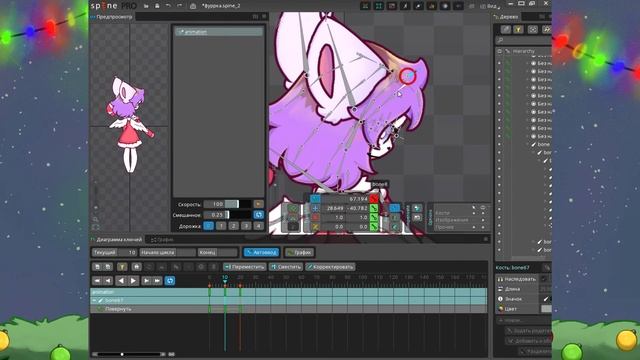Open the Дерево tab
Image resolution: width=640 pixels, height=360 pixels.
(506, 17)
